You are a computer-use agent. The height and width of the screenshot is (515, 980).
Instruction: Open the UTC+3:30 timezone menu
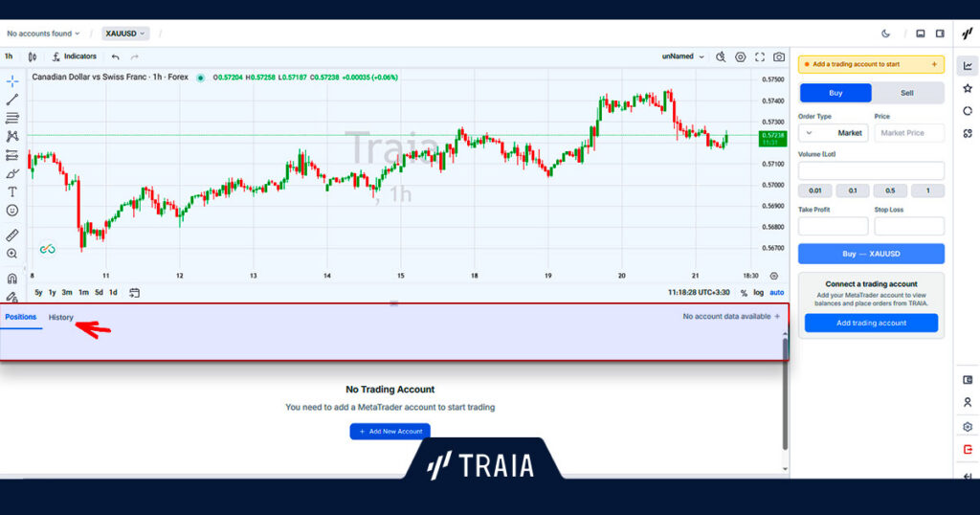[698, 293]
